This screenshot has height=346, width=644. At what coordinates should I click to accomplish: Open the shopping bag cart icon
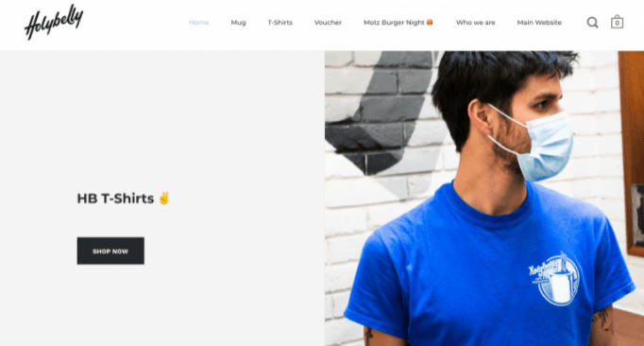click(x=617, y=22)
